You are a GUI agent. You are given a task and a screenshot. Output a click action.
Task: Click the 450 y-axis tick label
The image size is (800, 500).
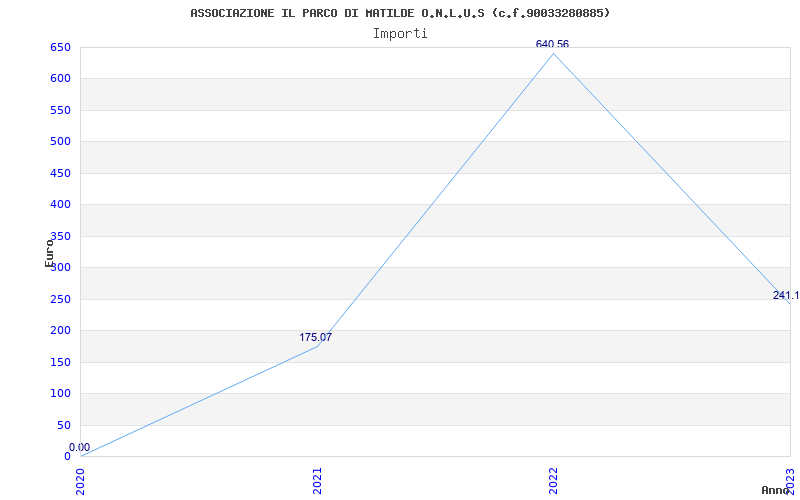(x=60, y=173)
